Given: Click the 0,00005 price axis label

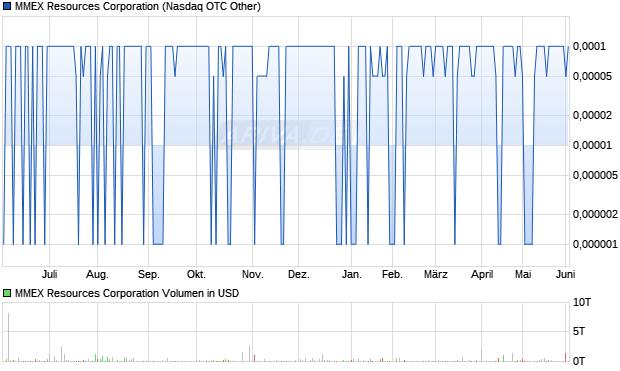Looking at the screenshot, I should click(x=592, y=76).
